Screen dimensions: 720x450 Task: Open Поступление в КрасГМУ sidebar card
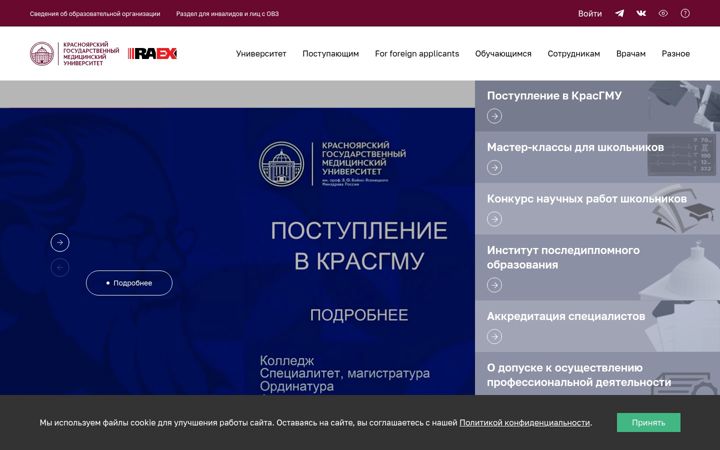pos(597,106)
